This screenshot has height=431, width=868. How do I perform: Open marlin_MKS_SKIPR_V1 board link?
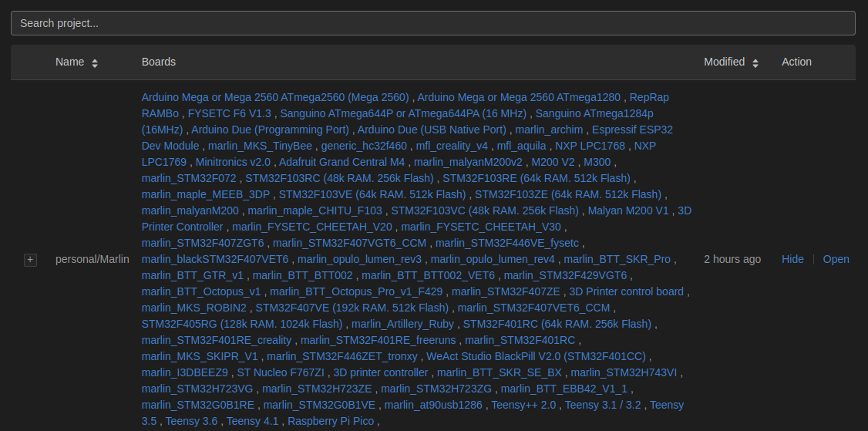pos(200,357)
